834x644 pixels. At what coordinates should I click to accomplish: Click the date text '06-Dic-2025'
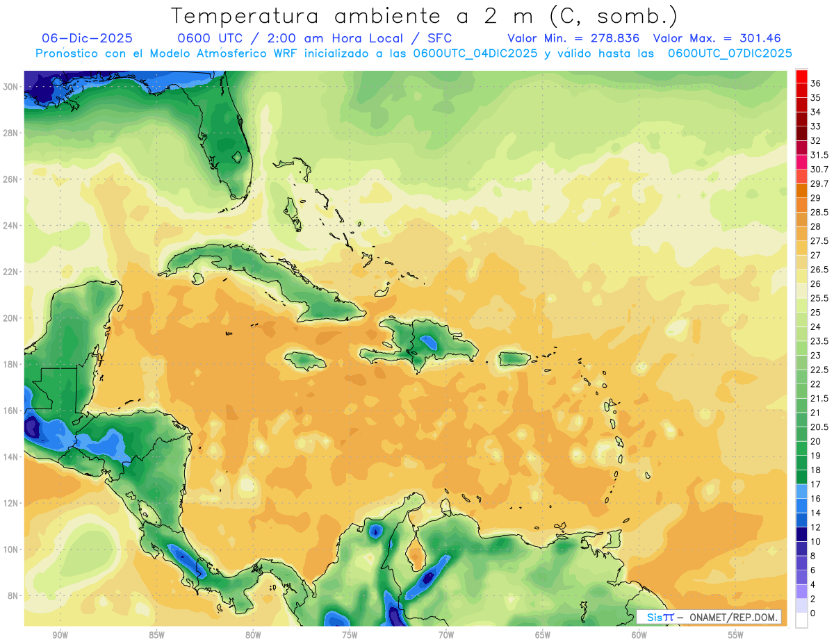point(88,38)
